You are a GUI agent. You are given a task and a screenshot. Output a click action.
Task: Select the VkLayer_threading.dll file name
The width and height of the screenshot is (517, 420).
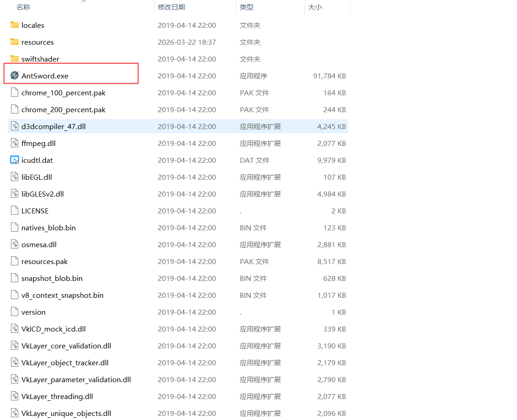[x=57, y=397]
